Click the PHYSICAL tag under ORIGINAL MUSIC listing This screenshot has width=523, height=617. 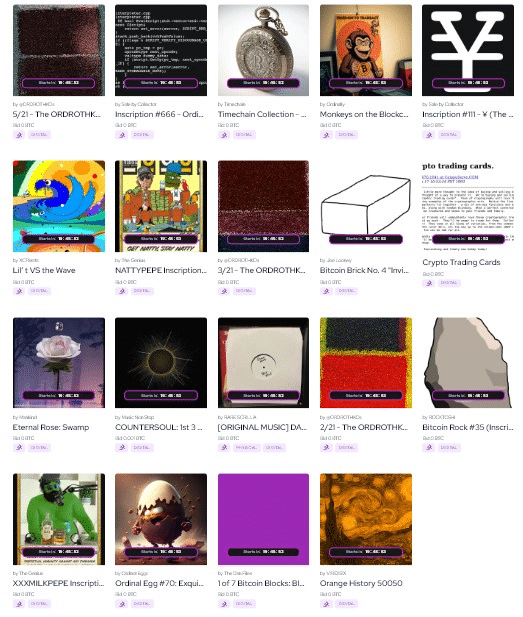click(x=246, y=447)
